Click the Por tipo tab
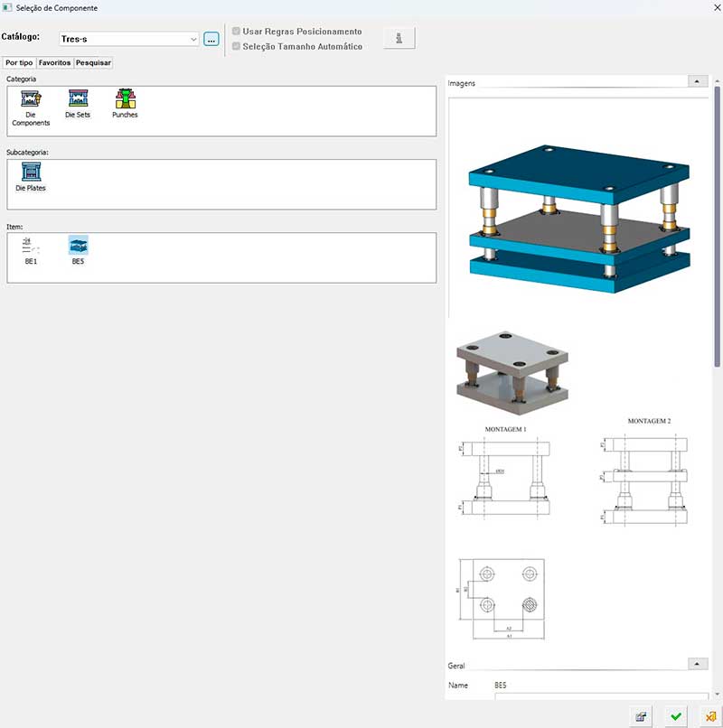 click(x=19, y=63)
